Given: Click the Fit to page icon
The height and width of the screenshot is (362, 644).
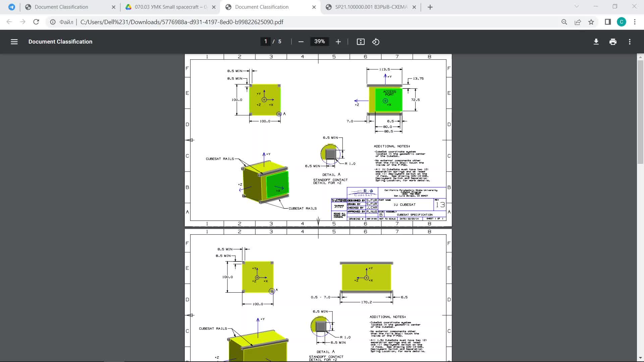Looking at the screenshot, I should pos(361,42).
